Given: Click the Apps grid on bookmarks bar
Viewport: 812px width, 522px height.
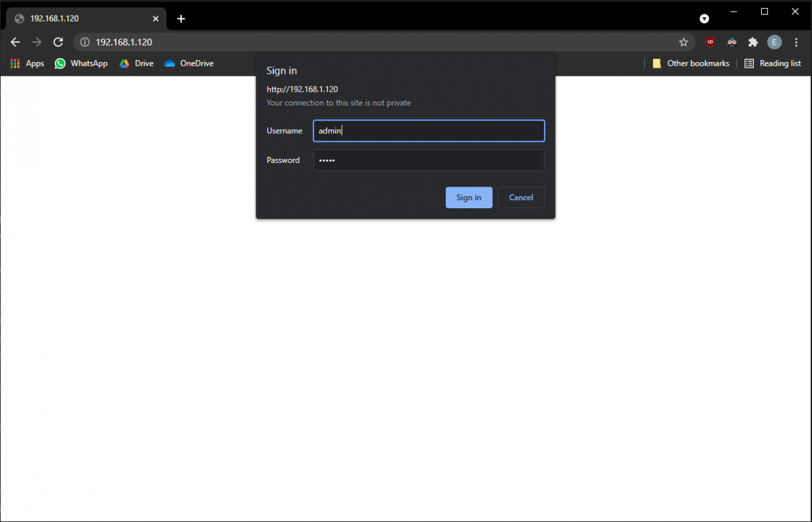Looking at the screenshot, I should [14, 63].
